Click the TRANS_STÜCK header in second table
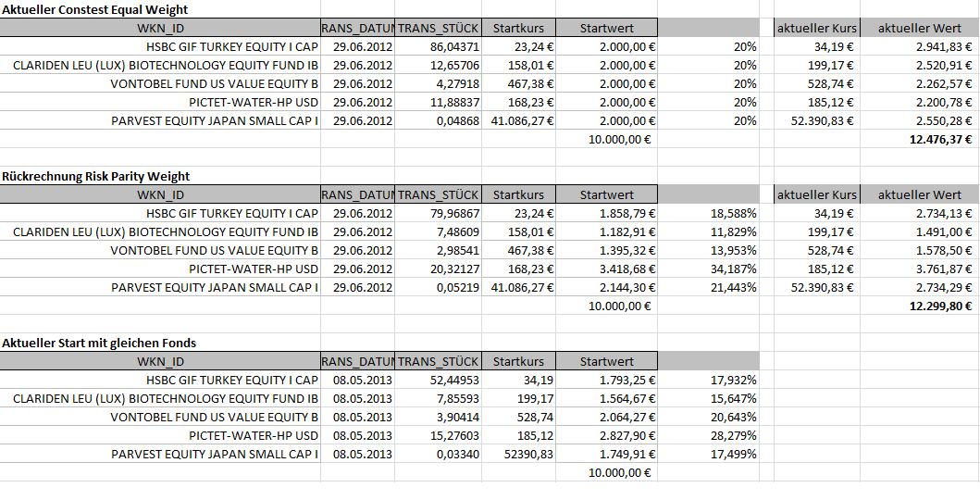The width and height of the screenshot is (980, 500). 438,195
